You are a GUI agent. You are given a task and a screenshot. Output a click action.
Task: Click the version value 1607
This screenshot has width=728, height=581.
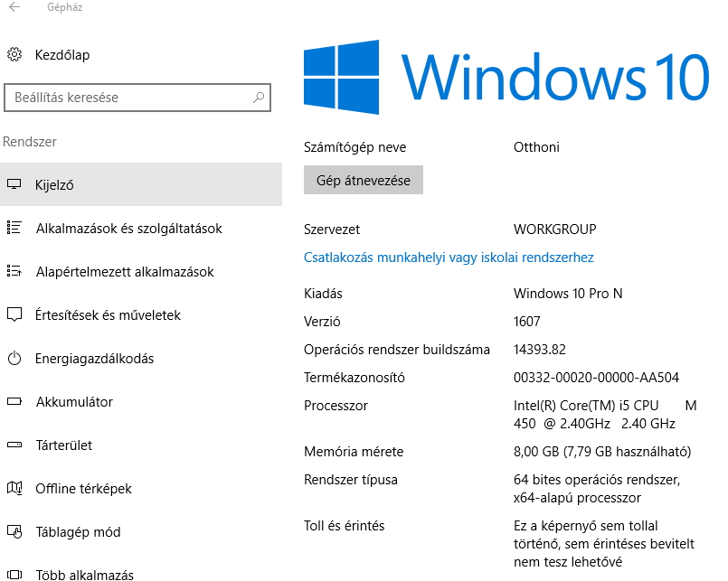point(527,321)
